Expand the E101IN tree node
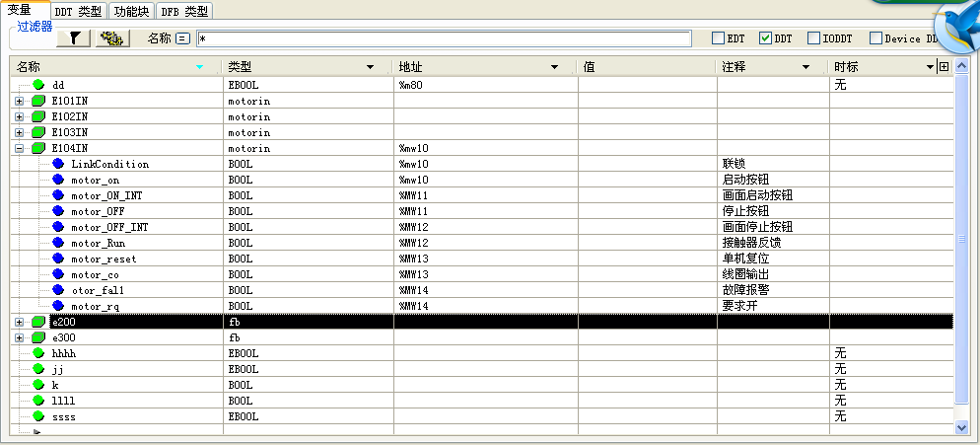 pos(19,101)
